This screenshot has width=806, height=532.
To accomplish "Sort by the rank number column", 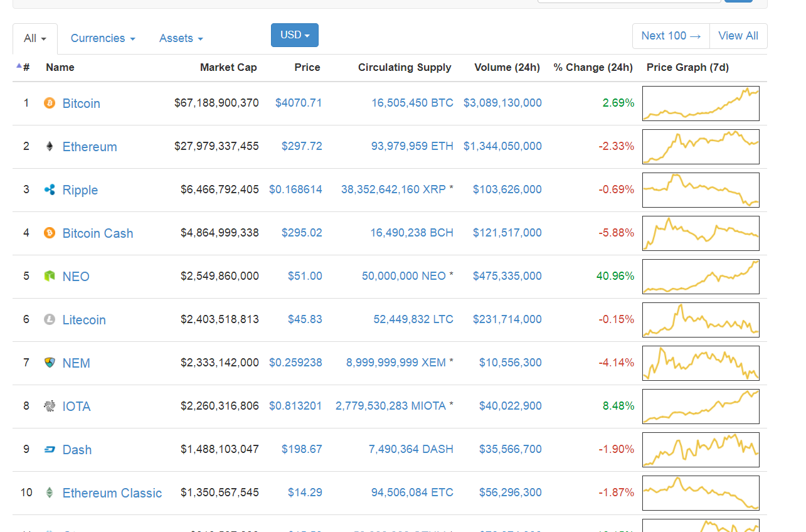I will [x=24, y=67].
